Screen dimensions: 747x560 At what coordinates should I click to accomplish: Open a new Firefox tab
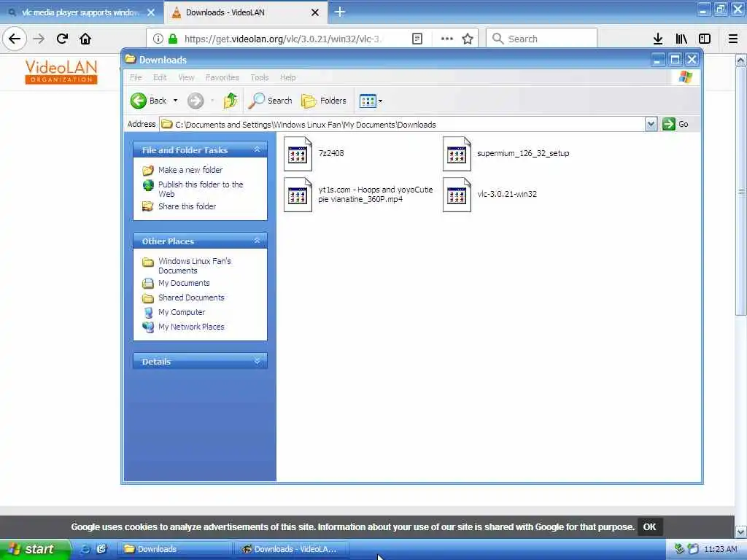340,12
